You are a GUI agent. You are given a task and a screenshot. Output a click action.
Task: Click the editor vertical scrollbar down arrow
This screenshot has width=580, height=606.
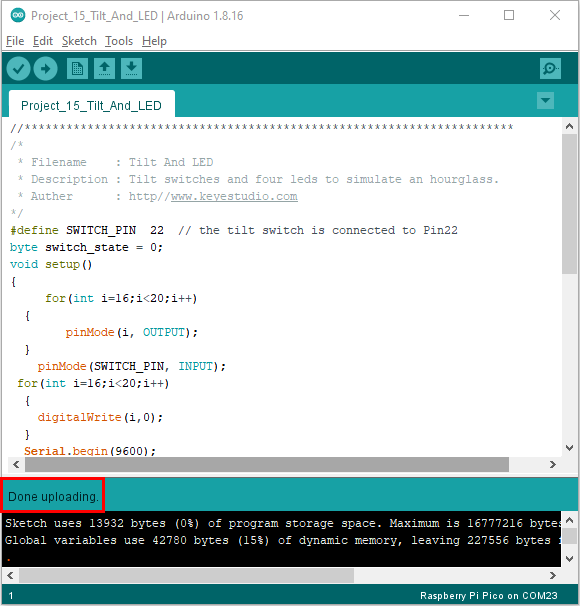coord(569,448)
